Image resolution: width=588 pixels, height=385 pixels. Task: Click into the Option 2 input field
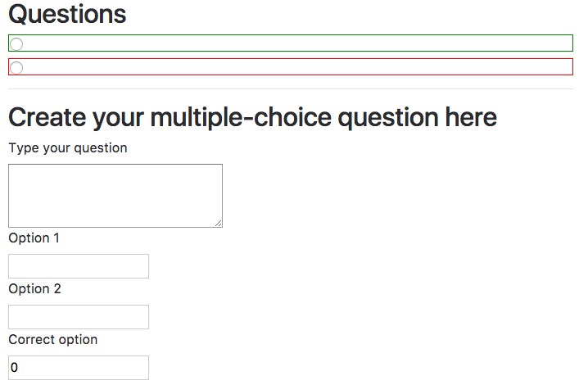[79, 317]
